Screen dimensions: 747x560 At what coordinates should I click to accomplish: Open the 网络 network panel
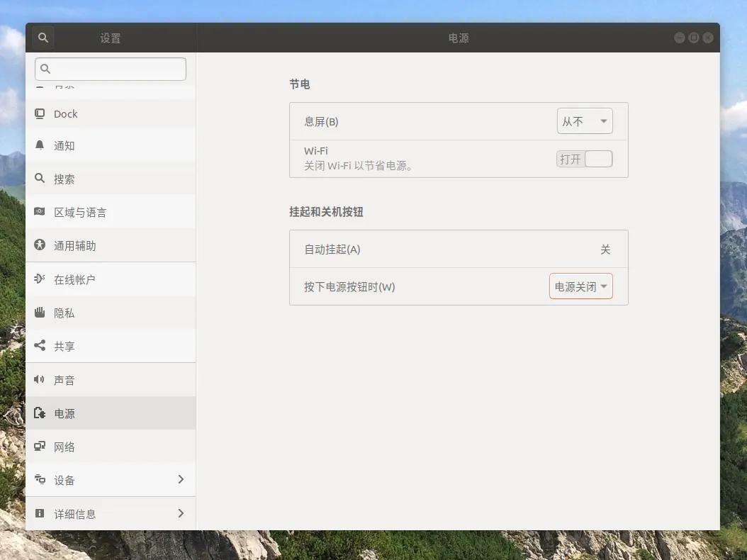point(111,447)
